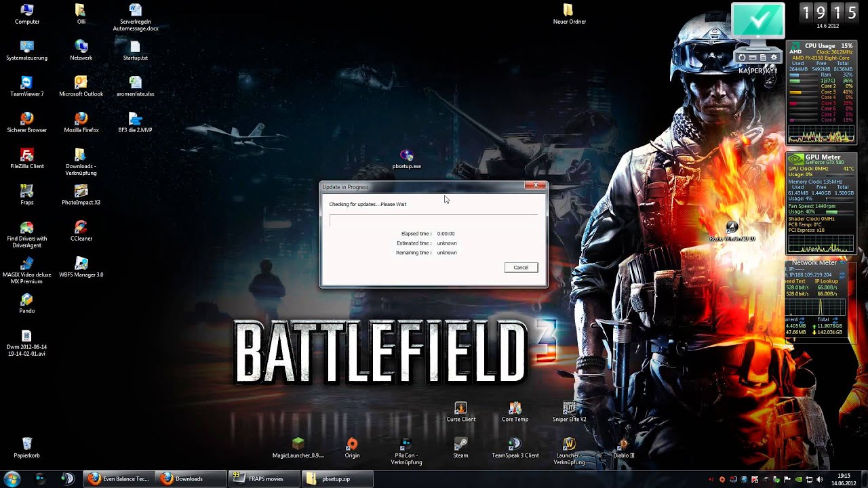868x488 pixels.
Task: Select the Netzwerk desktop icon
Action: (81, 51)
